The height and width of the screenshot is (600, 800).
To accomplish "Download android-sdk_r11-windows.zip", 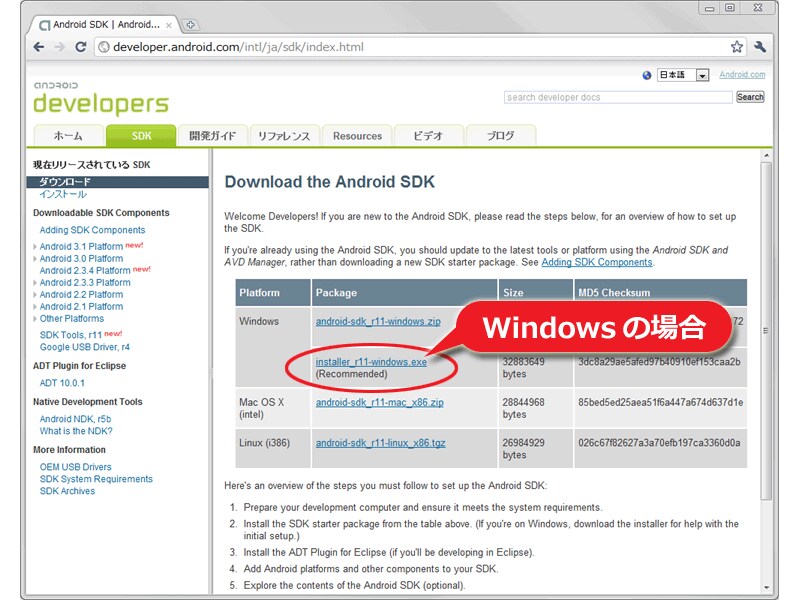I will point(378,321).
